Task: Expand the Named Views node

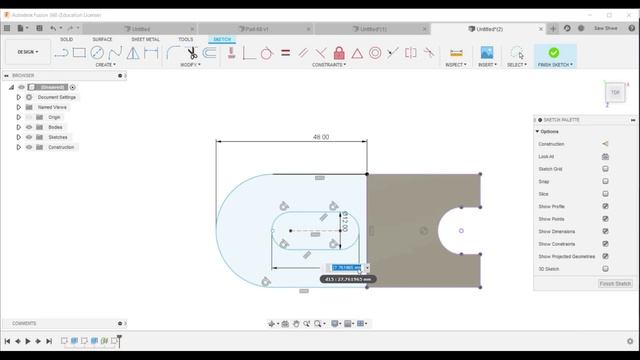Action: 18,107
